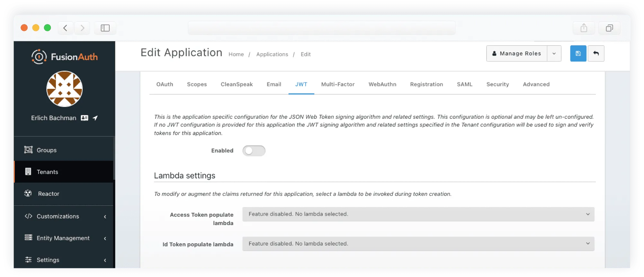Open the Registration tab
This screenshot has height=277, width=644.
click(426, 84)
